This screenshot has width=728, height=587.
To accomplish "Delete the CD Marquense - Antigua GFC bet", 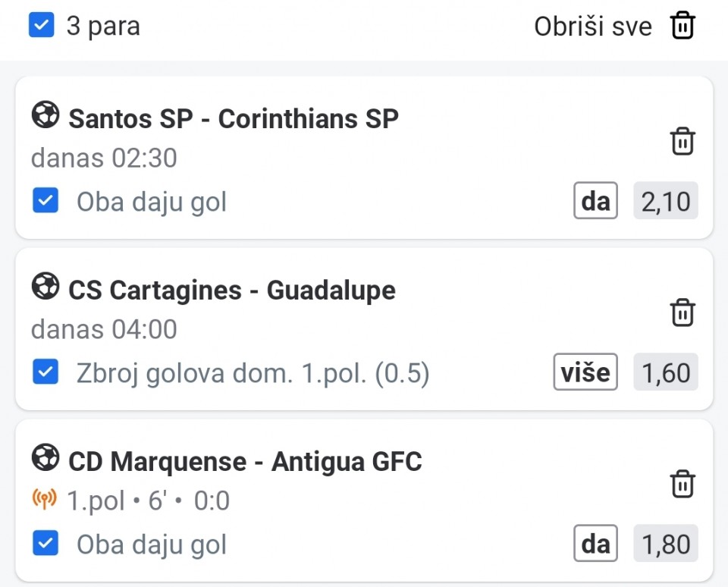I will tap(682, 484).
